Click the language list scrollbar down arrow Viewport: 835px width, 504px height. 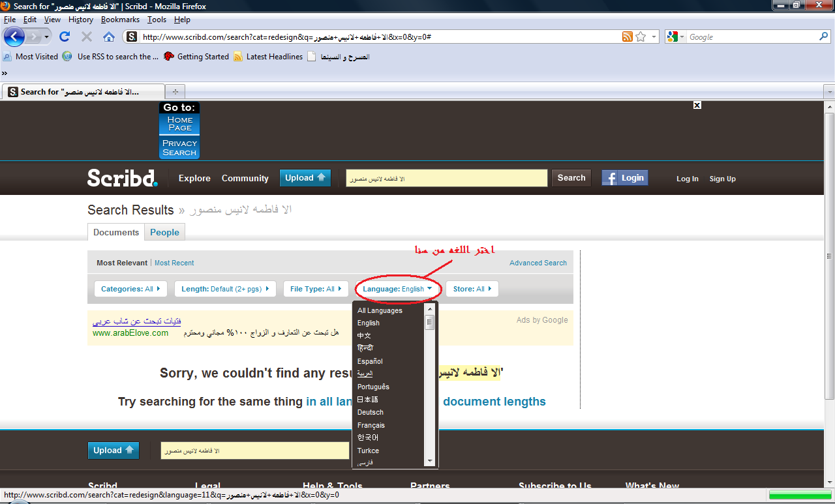pyautogui.click(x=429, y=461)
